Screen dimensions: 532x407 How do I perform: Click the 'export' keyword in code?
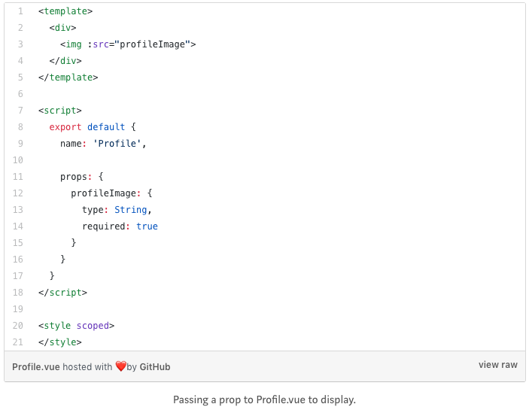coord(65,127)
